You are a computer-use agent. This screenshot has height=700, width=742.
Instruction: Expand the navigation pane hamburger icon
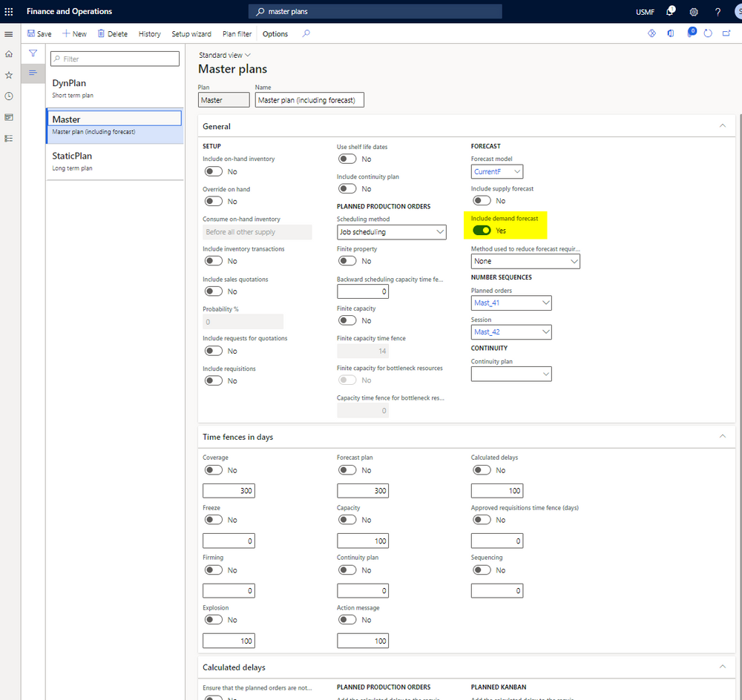(8, 34)
